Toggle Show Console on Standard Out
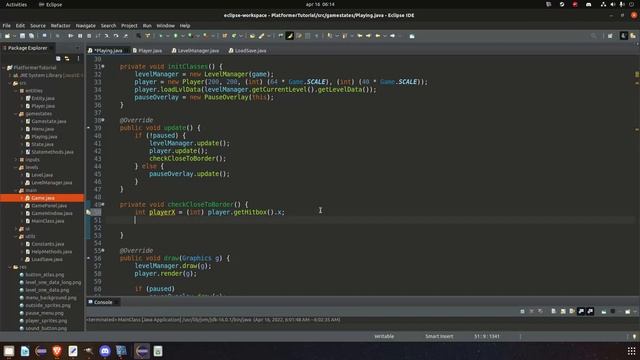 tap(581, 311)
